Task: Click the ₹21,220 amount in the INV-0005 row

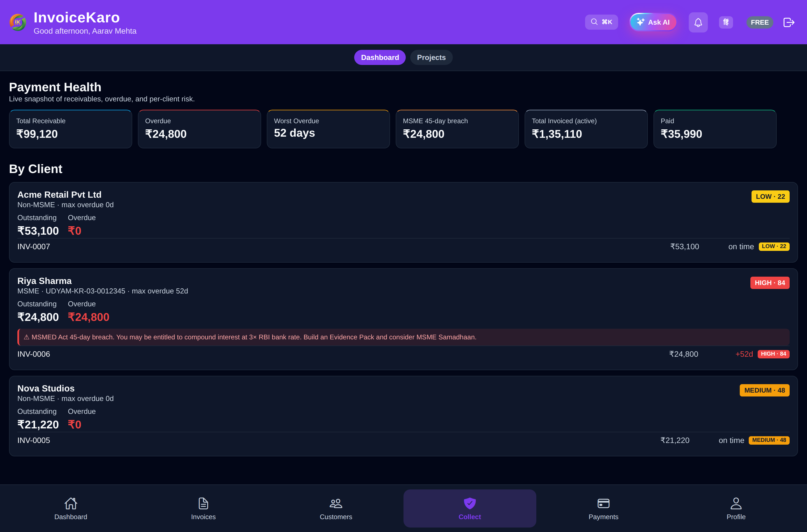Action: [x=674, y=440]
